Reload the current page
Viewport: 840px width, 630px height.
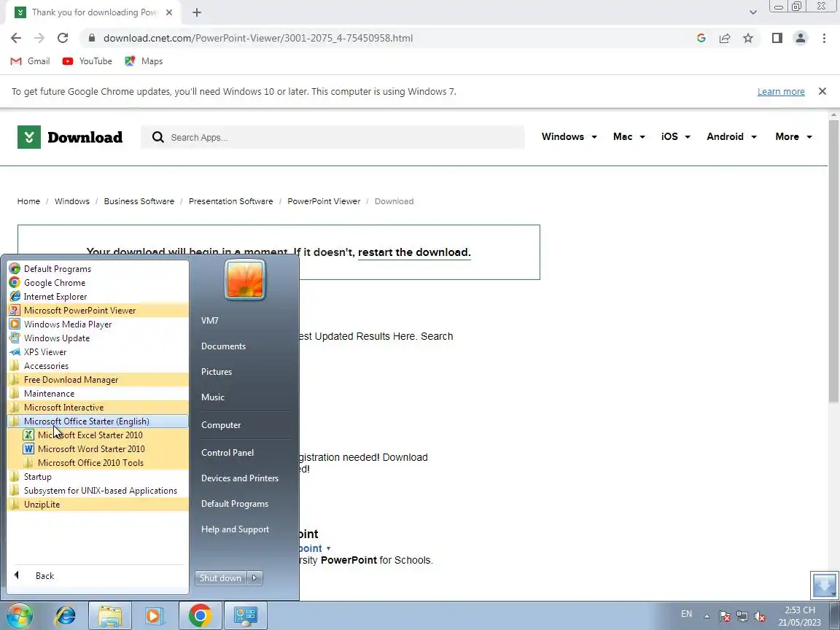[x=63, y=38]
